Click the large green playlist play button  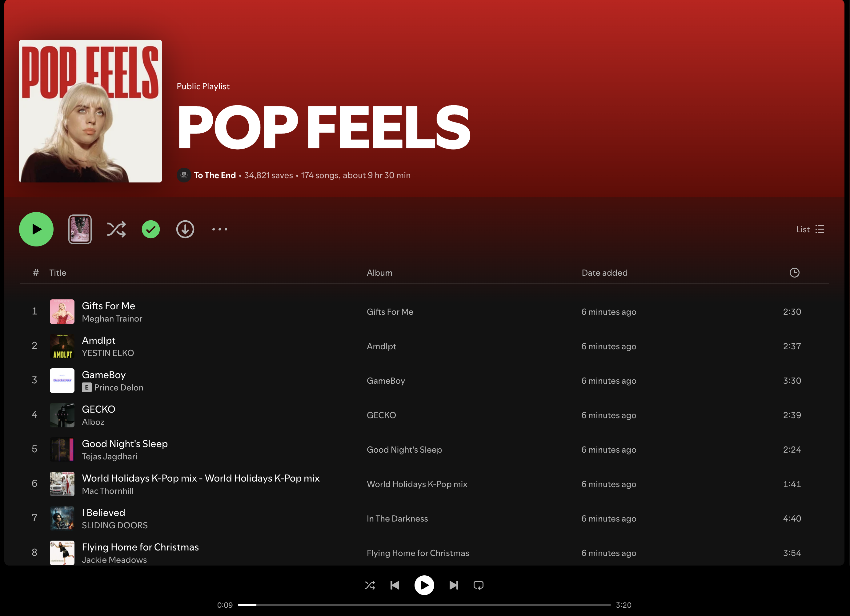tap(36, 229)
